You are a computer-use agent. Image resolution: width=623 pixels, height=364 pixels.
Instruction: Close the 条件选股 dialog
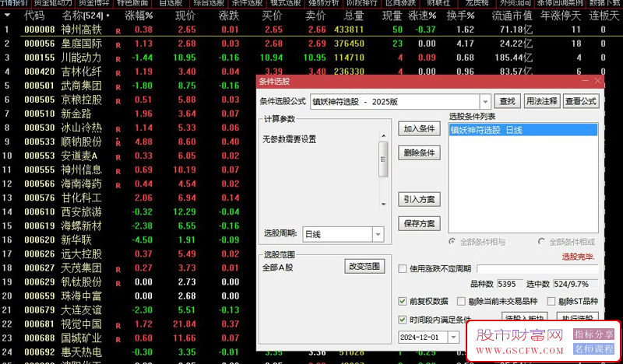point(597,81)
